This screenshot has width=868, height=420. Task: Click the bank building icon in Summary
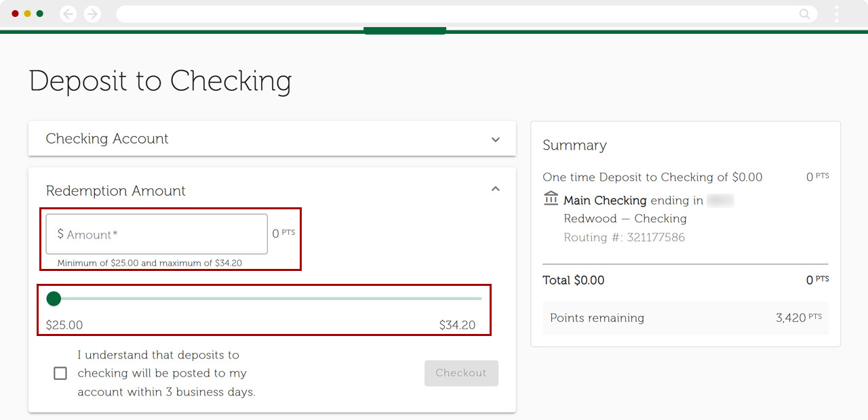(551, 199)
